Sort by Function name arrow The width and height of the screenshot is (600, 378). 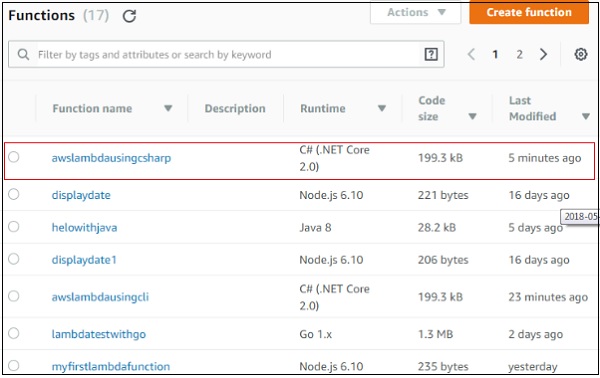click(168, 108)
